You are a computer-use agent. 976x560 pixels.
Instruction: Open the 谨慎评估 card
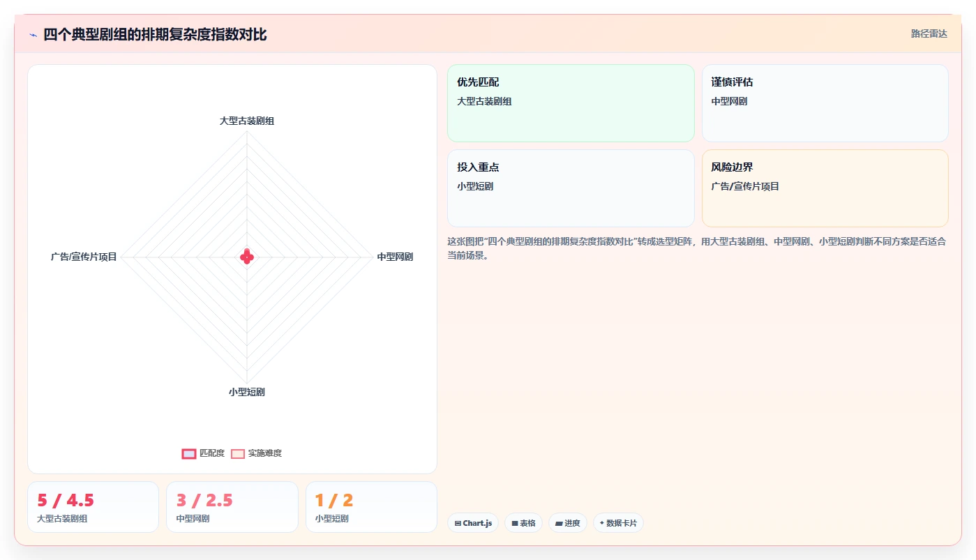pos(825,103)
